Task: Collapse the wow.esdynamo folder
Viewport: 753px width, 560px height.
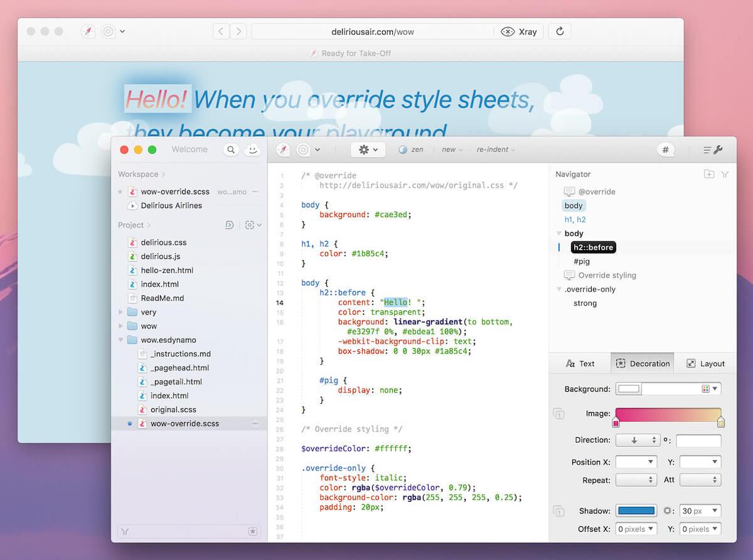Action: click(121, 340)
